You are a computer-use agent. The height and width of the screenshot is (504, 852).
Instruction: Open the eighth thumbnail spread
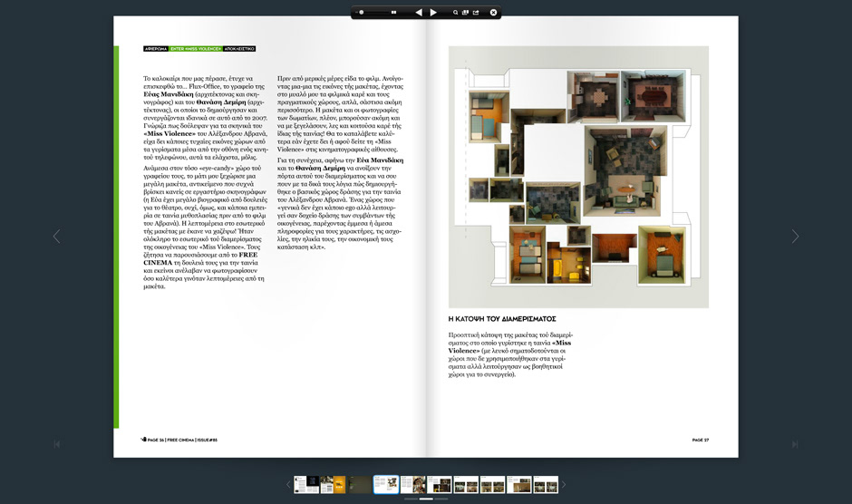[x=492, y=484]
